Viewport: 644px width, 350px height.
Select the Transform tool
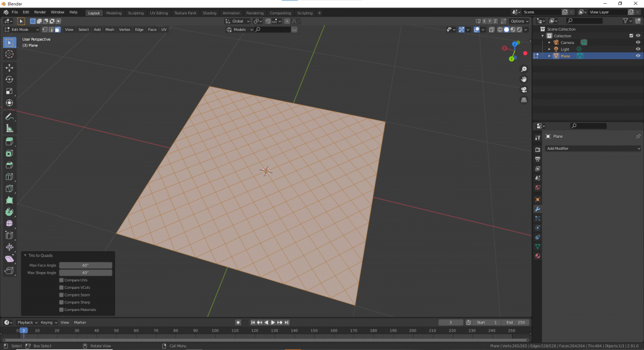point(9,103)
